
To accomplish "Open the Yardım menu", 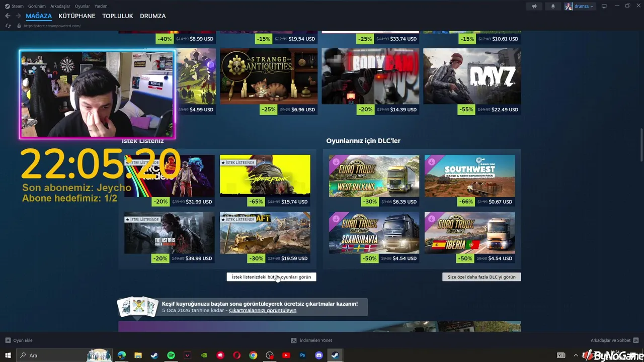I will click(101, 6).
